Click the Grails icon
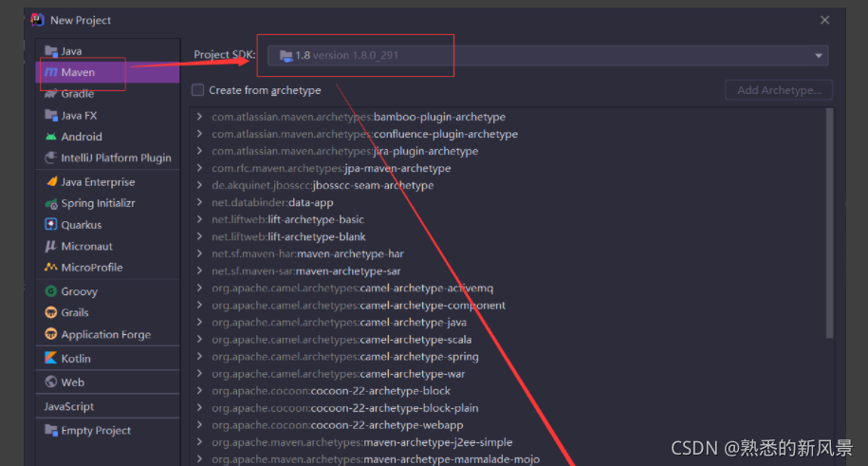868x466 pixels. coord(51,312)
